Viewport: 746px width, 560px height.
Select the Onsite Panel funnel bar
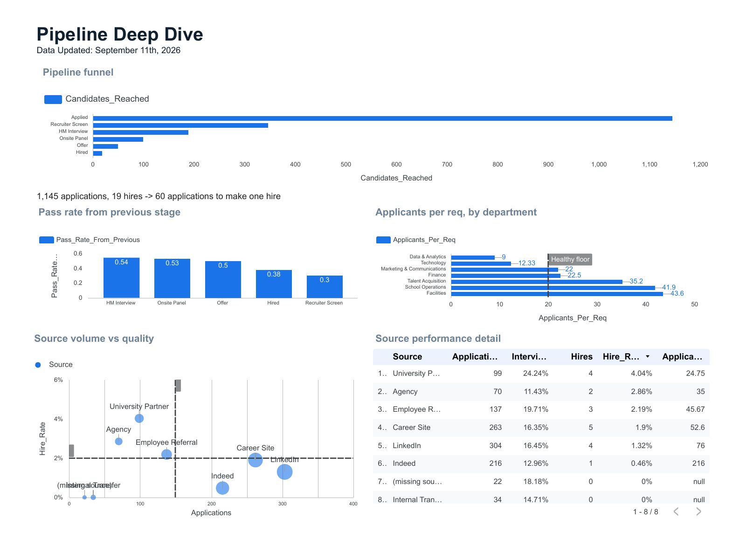118,139
